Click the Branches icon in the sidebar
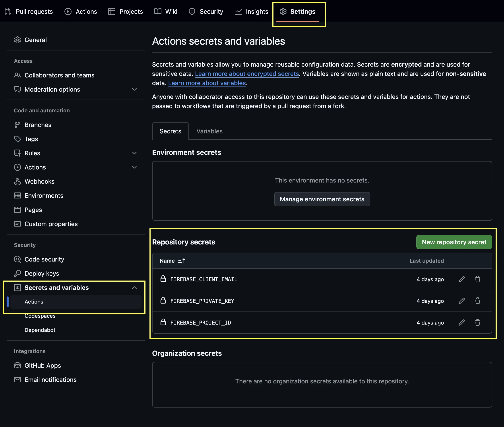The image size is (504, 427). point(17,125)
